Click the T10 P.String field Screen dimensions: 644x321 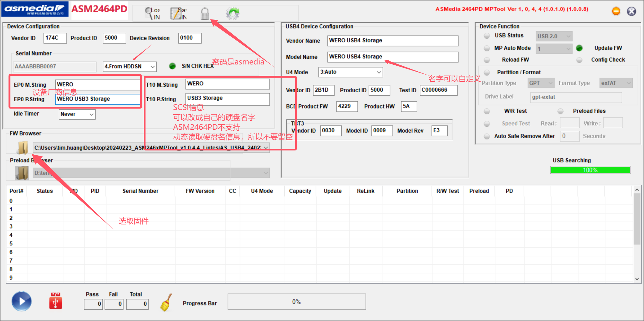point(228,99)
